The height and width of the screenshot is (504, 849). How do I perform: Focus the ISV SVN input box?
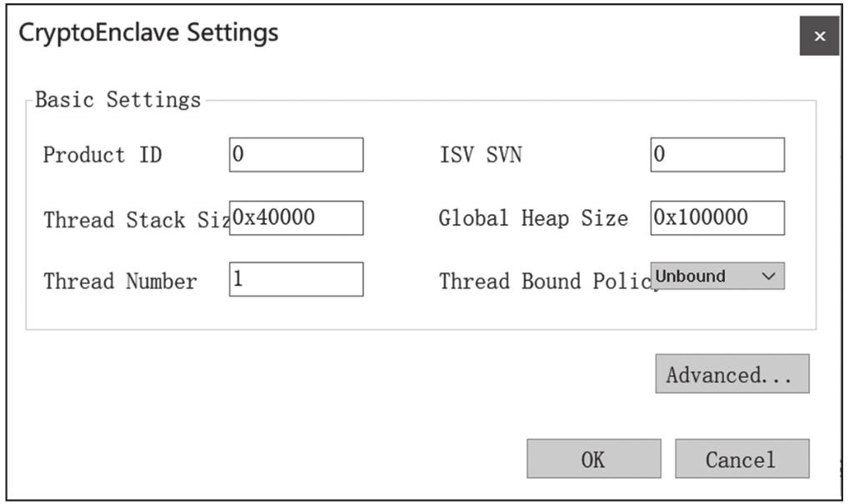pyautogui.click(x=717, y=155)
